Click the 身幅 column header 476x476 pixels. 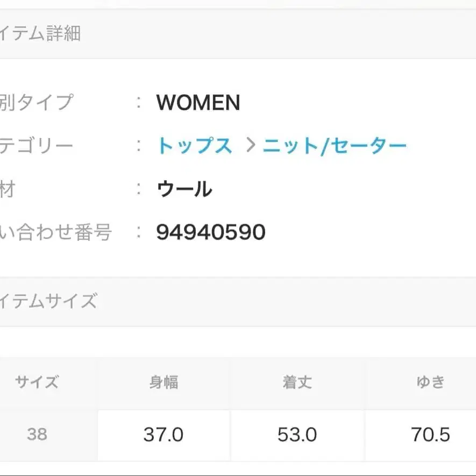[x=164, y=382]
